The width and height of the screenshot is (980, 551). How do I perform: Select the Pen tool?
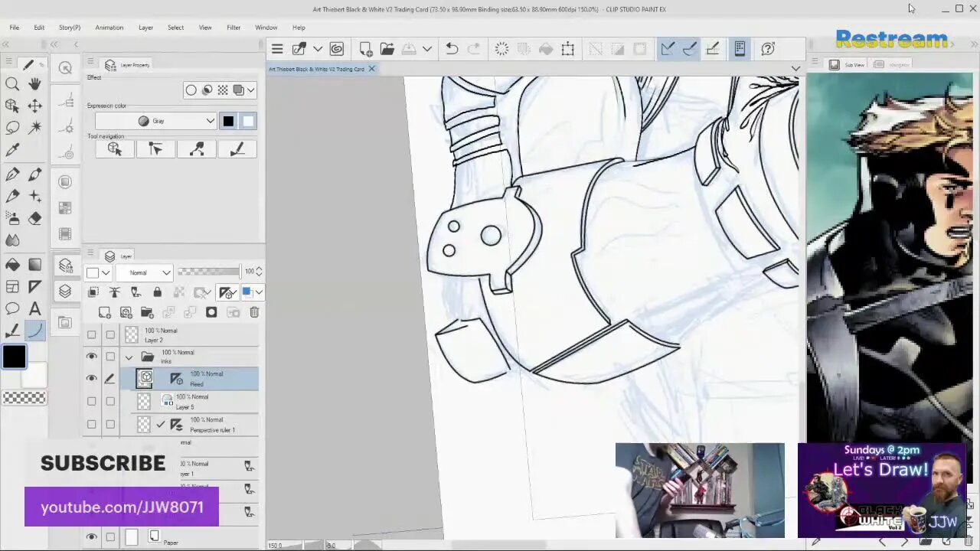(x=12, y=174)
